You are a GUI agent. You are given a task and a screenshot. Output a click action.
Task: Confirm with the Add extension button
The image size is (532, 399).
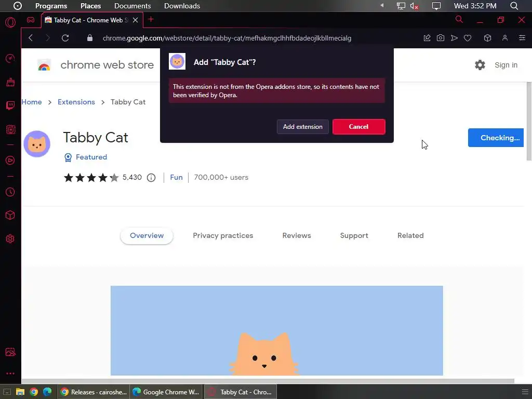click(303, 127)
